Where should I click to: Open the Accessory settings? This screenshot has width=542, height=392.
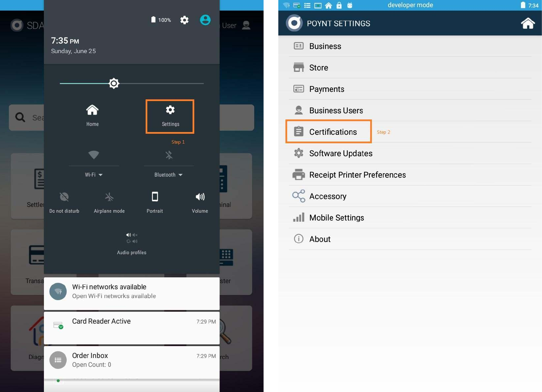(x=410, y=196)
